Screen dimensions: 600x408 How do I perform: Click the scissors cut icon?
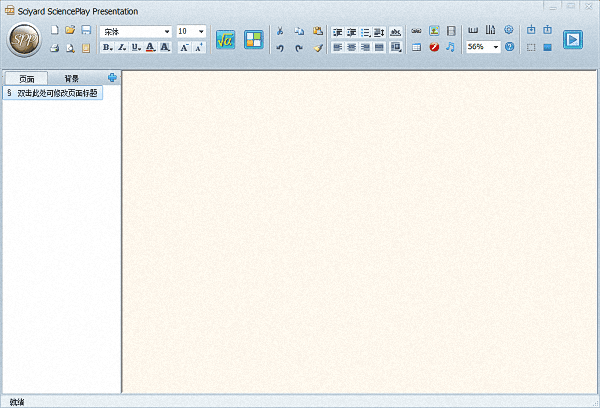pos(280,31)
